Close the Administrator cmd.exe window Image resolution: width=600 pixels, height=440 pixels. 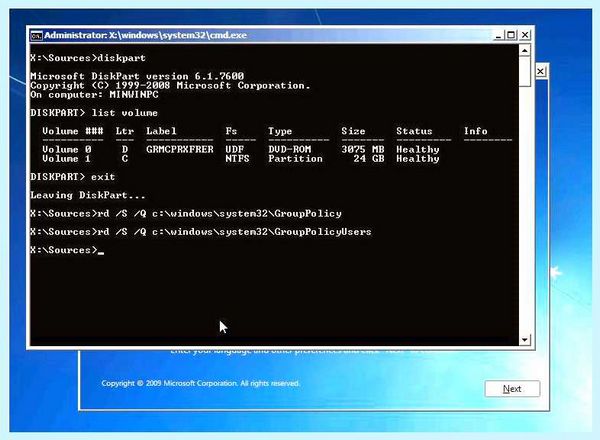(x=525, y=35)
